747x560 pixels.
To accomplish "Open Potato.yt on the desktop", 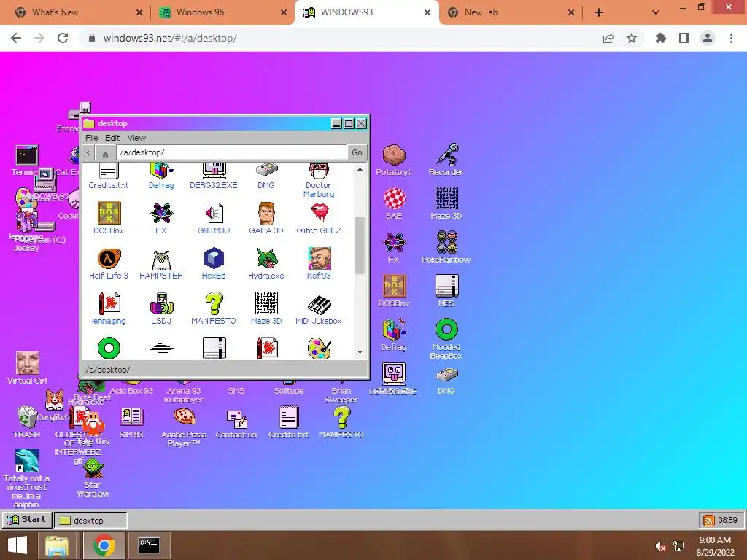I will pyautogui.click(x=393, y=160).
